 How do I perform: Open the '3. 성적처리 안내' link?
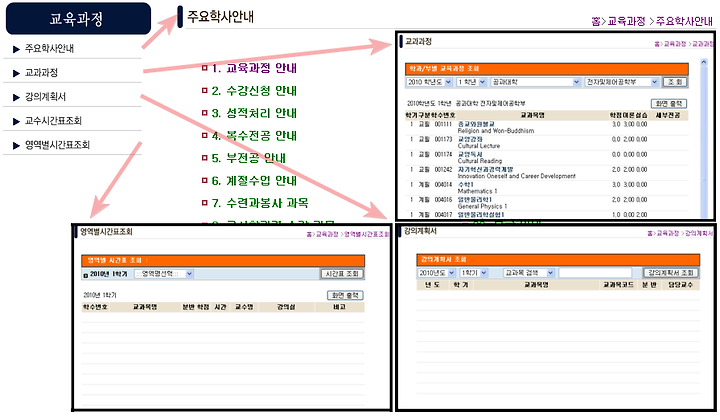pyautogui.click(x=254, y=113)
